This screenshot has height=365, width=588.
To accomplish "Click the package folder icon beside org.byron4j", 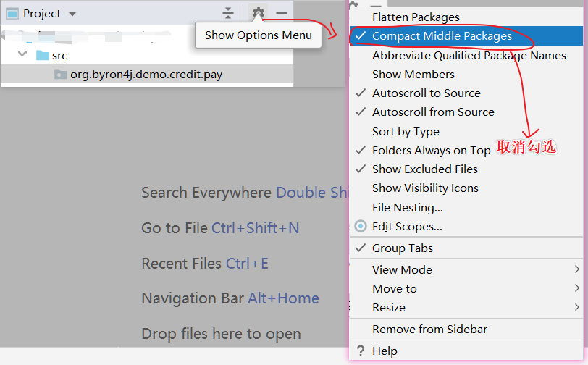I will point(60,74).
